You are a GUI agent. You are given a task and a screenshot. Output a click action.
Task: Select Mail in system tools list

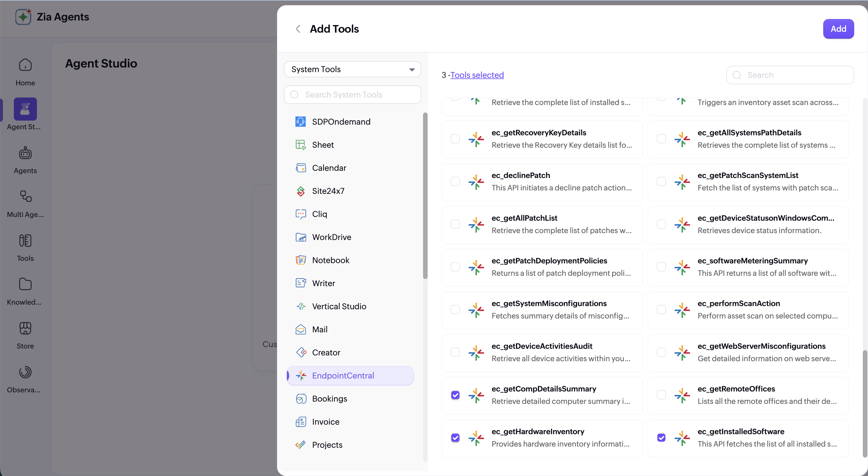350,329
